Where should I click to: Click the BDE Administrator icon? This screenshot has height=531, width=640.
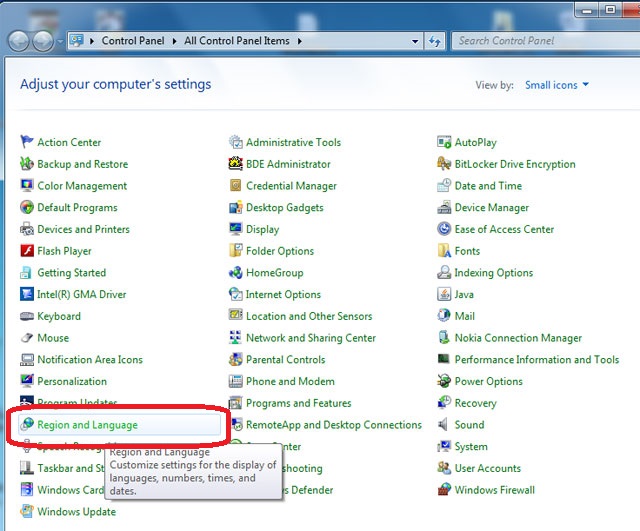[236, 164]
